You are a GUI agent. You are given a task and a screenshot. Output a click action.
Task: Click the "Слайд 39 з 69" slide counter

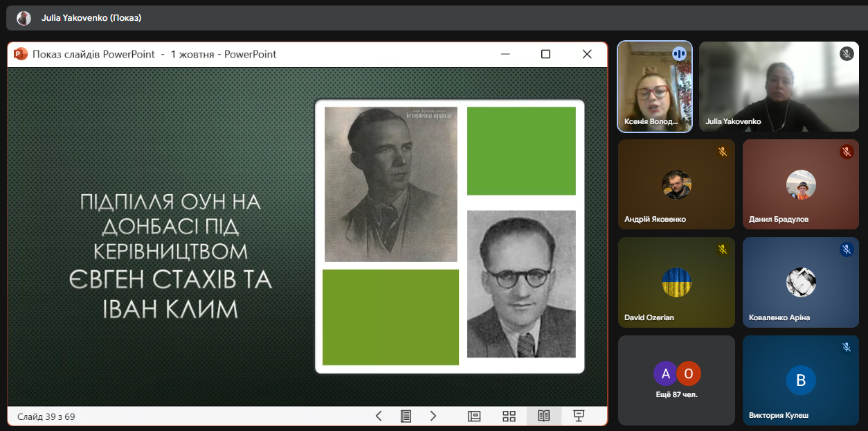(46, 416)
